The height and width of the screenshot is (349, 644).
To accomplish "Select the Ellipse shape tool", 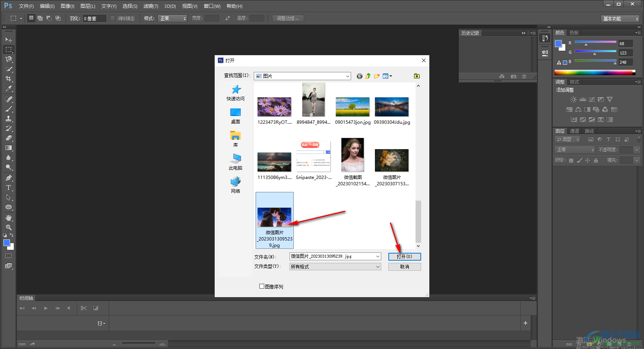I will (9, 207).
